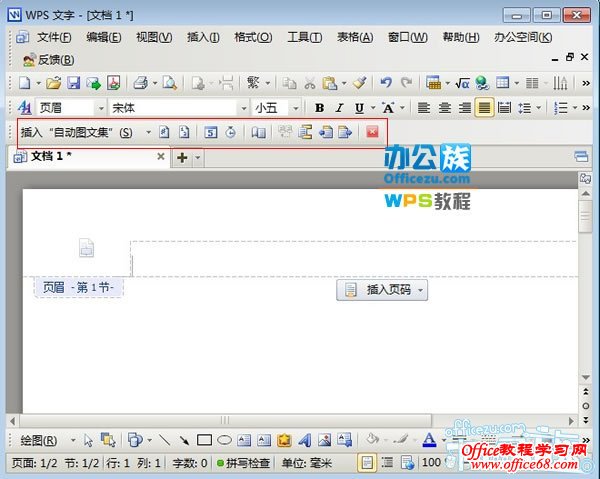600x479 pixels.
Task: Align text to the right
Action: pos(465,108)
